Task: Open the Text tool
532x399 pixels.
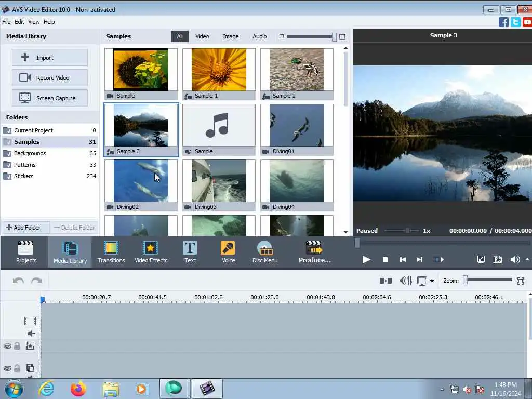Action: point(190,252)
